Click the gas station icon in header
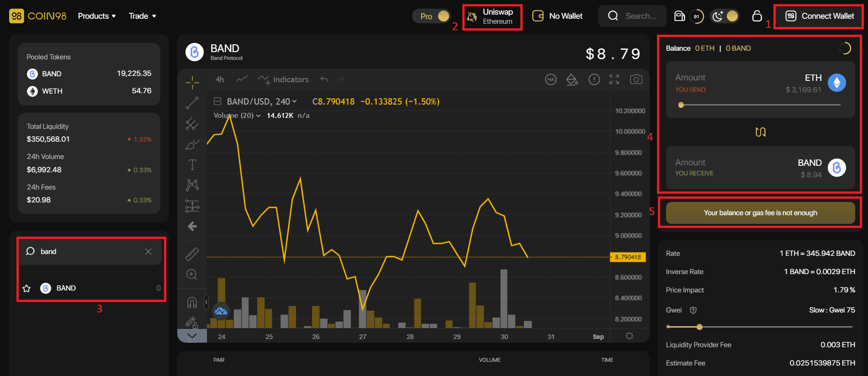 [679, 16]
